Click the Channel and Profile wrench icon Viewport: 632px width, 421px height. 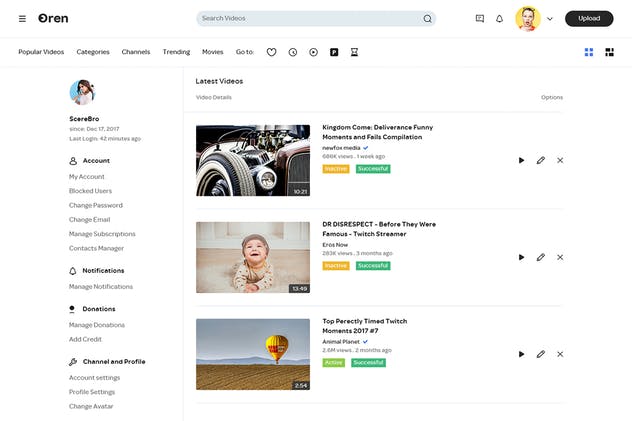click(x=73, y=362)
